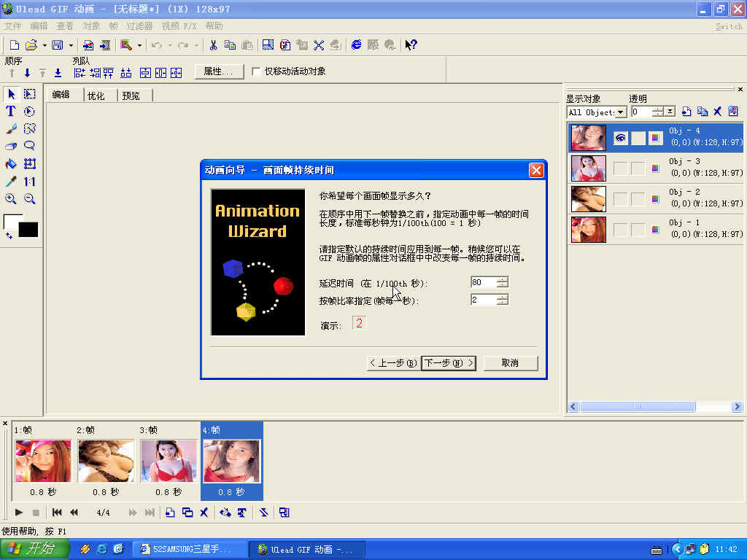Viewport: 747px width, 560px height.
Task: Click the 下一步 button in the wizard
Action: coord(448,362)
